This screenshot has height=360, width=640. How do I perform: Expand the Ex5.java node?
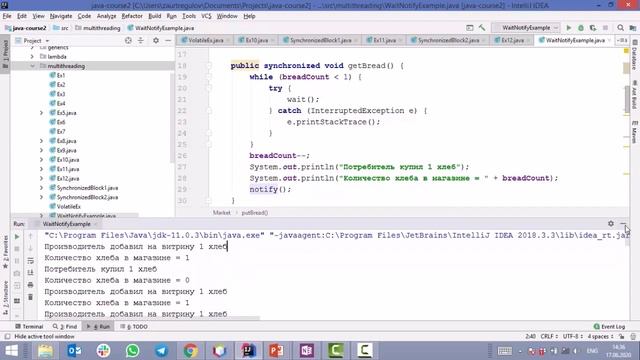coord(42,113)
